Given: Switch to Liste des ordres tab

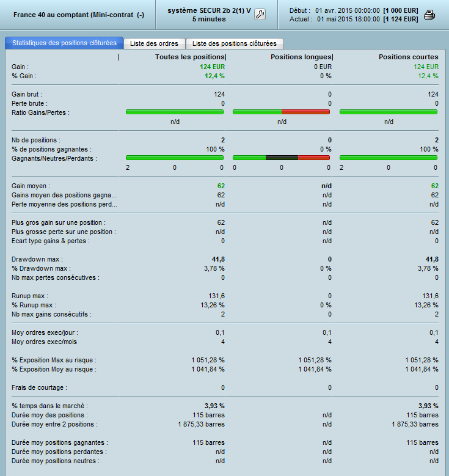Looking at the screenshot, I should [x=154, y=43].
